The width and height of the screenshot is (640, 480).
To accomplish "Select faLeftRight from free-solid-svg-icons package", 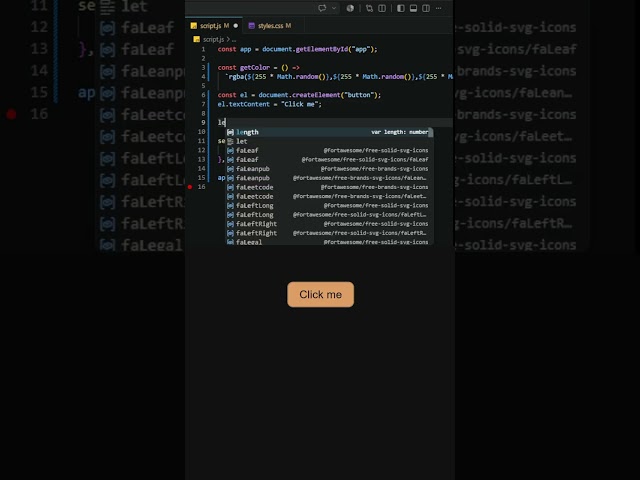I will point(329,224).
